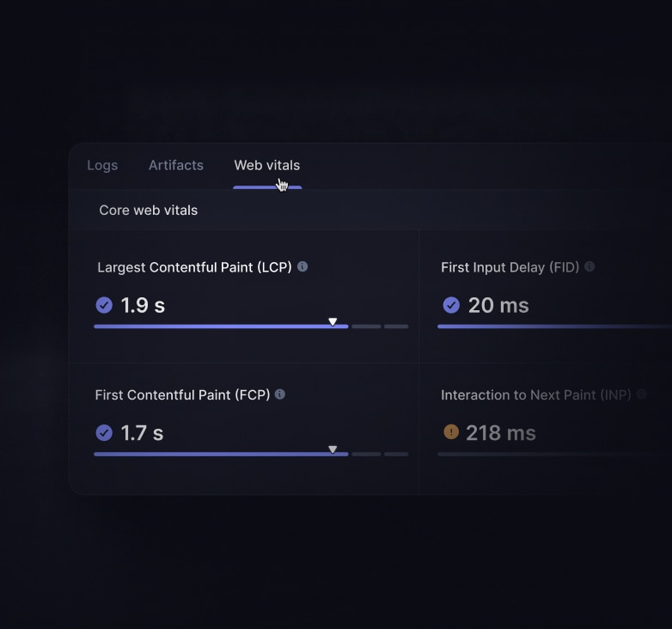This screenshot has width=672, height=629.
Task: Select the Web vitals tab
Action: click(267, 165)
